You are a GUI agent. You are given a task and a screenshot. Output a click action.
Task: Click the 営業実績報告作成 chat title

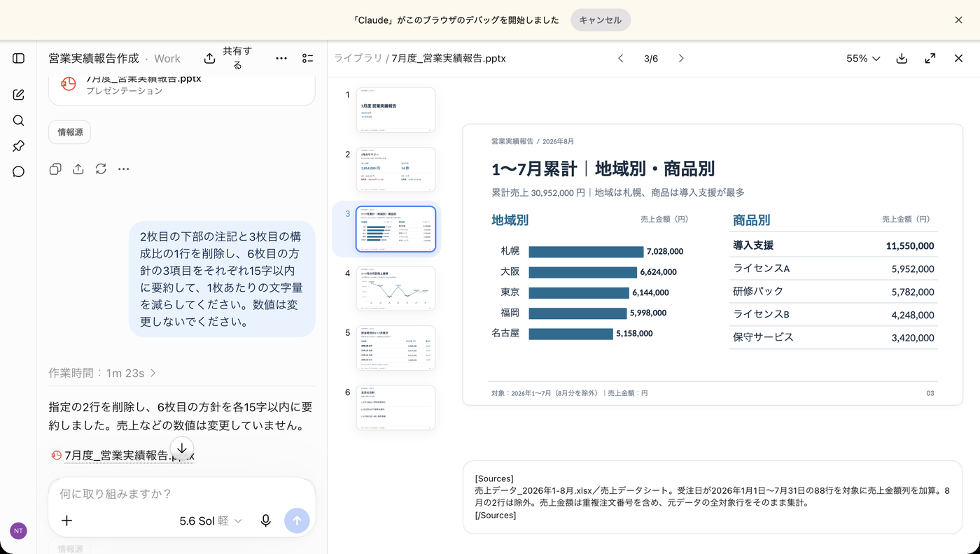pos(94,58)
